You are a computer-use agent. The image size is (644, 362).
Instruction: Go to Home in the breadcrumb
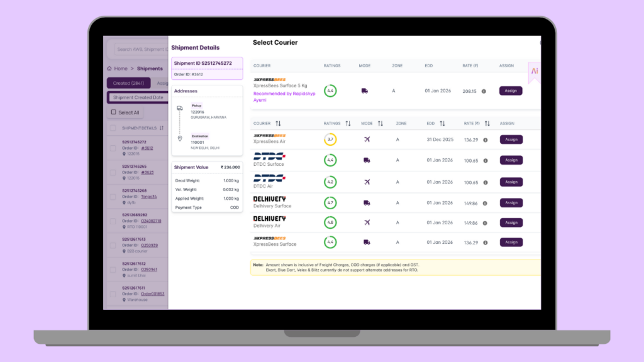[x=121, y=69]
